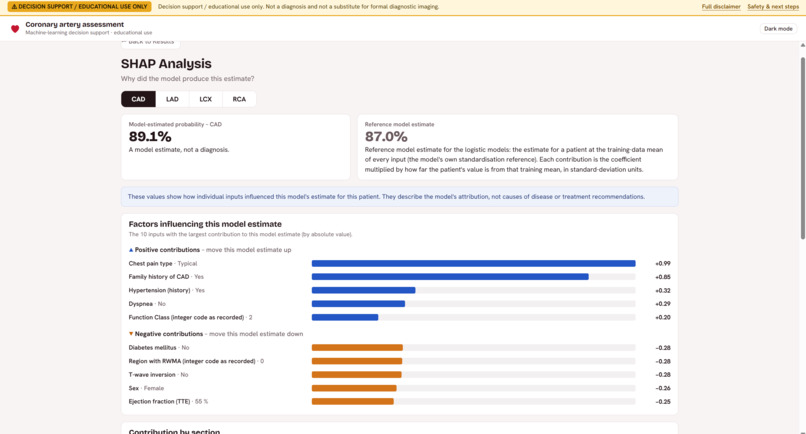Click the page vertical scrollbar
This screenshot has width=806, height=434.
[802, 148]
